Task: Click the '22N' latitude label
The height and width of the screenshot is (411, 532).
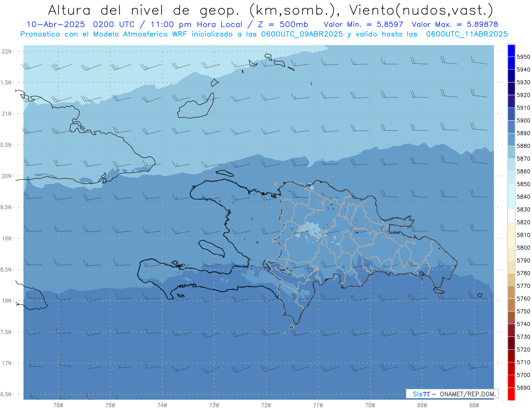Action: point(7,51)
